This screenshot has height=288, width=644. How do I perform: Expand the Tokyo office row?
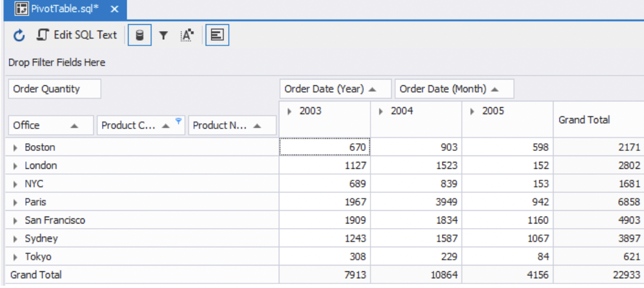tap(16, 257)
